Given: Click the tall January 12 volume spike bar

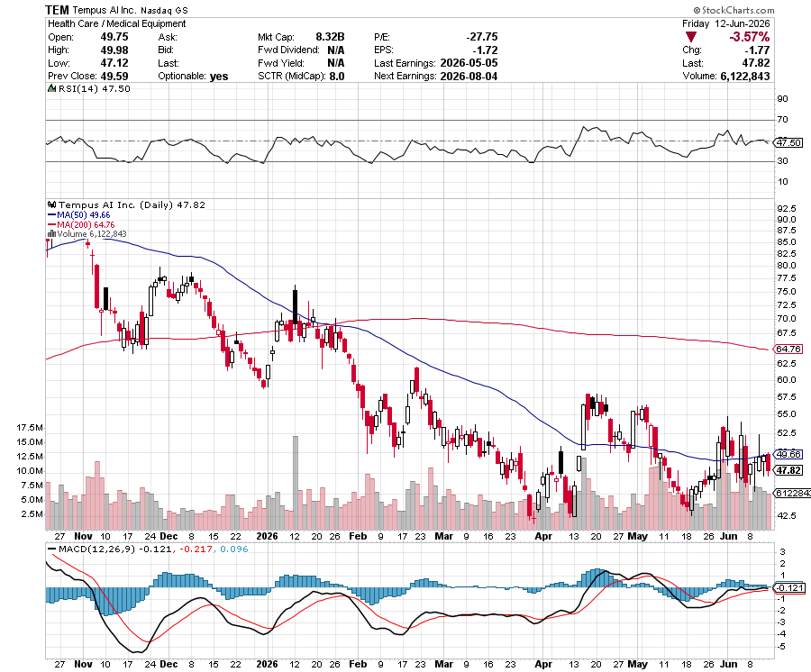Looking at the screenshot, I should [296, 483].
